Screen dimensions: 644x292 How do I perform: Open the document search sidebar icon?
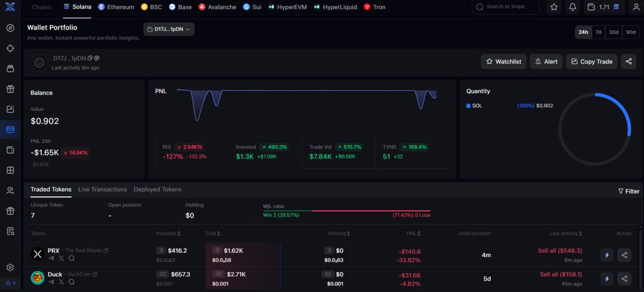point(10,231)
